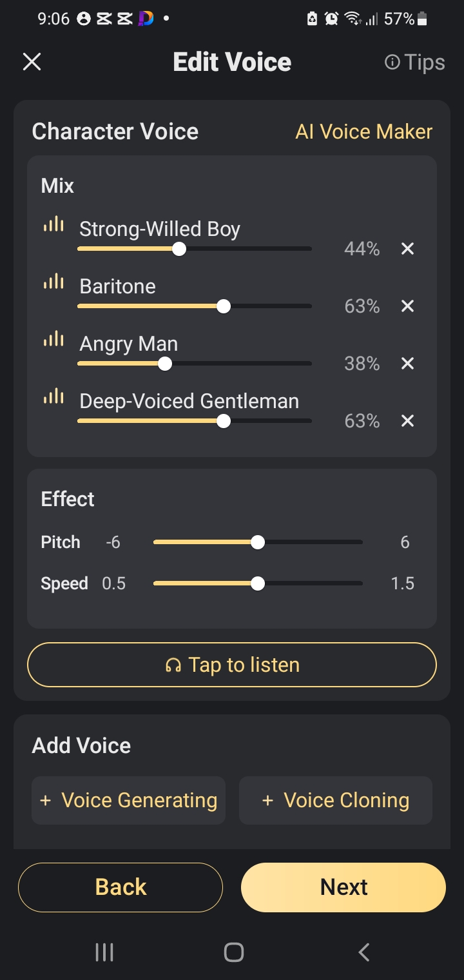Tap the Angry Man equalizer icon

[53, 339]
